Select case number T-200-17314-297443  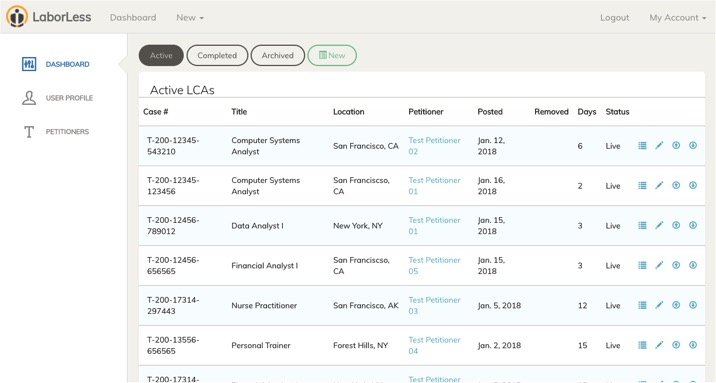click(173, 305)
